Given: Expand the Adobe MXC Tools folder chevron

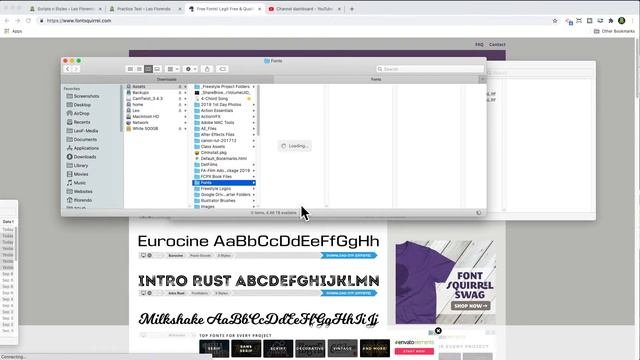Looking at the screenshot, I should pos(253,122).
